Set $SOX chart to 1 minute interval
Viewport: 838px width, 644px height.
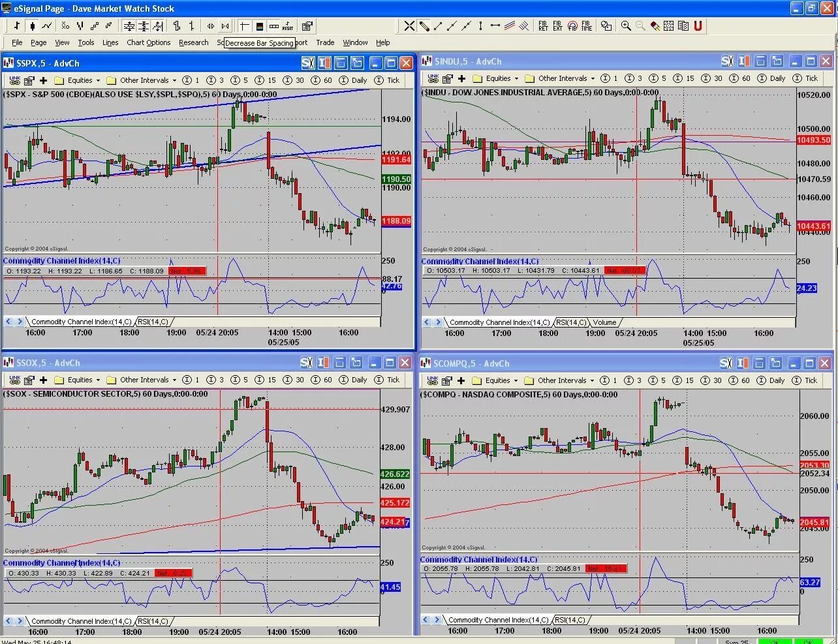click(x=191, y=380)
